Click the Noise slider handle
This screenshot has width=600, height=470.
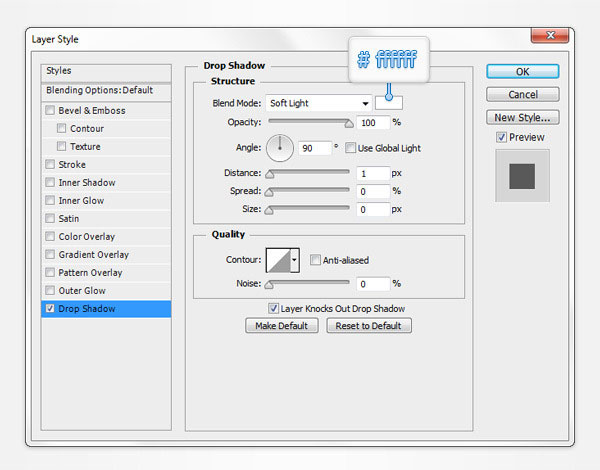pos(269,284)
